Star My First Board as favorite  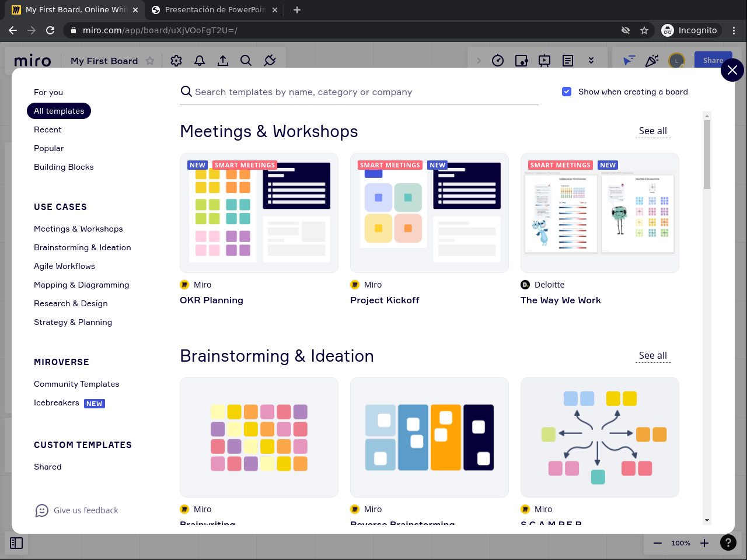(150, 61)
